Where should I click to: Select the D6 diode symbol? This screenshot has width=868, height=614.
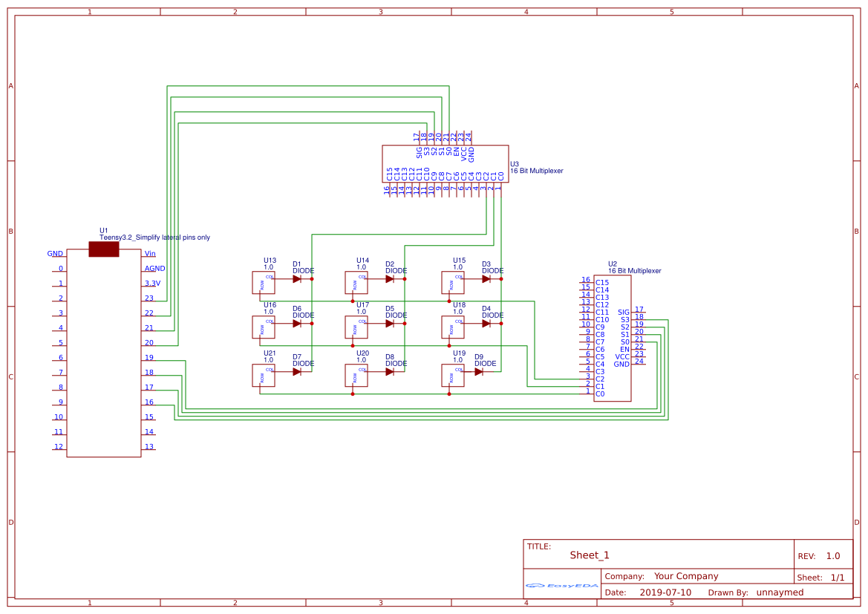click(x=297, y=323)
